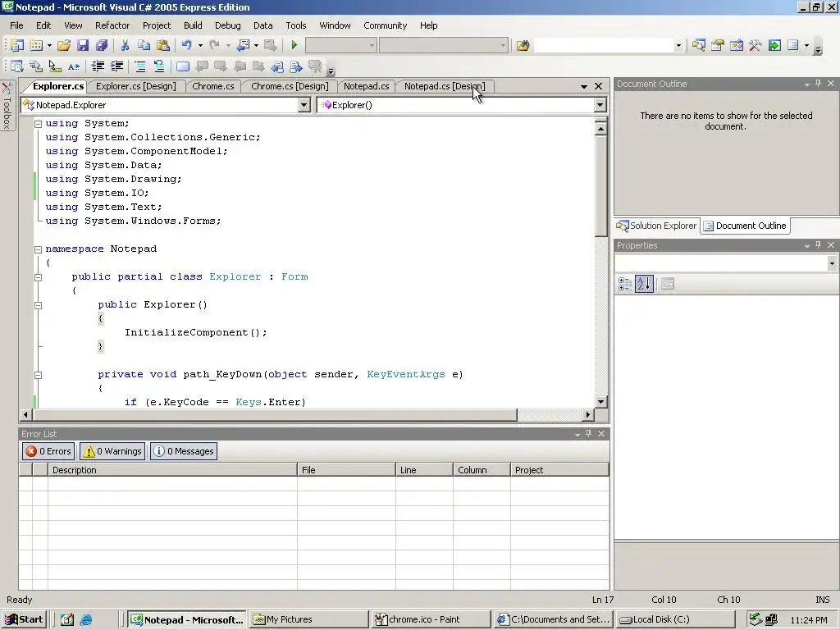
Task: Toggle the 0 Messages filter button
Action: click(x=184, y=451)
